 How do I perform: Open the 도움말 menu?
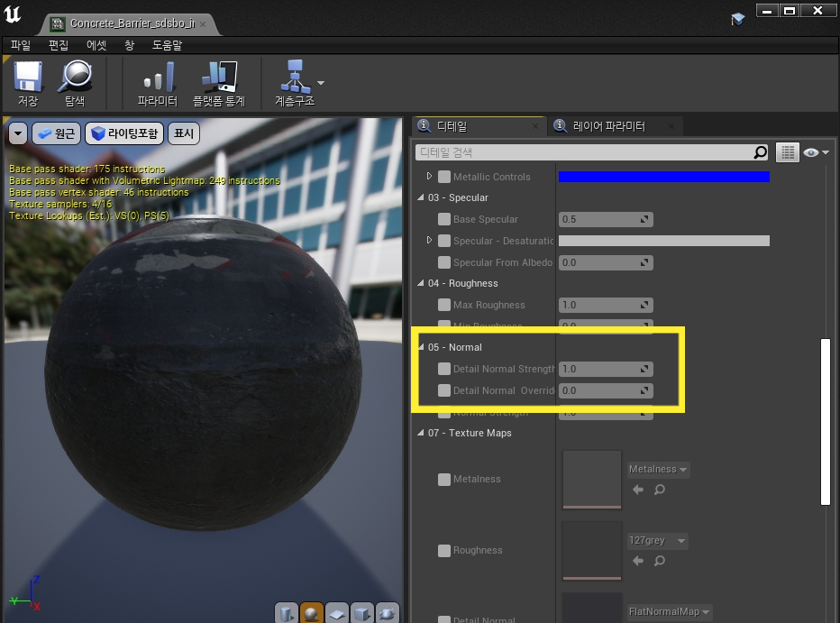click(167, 46)
